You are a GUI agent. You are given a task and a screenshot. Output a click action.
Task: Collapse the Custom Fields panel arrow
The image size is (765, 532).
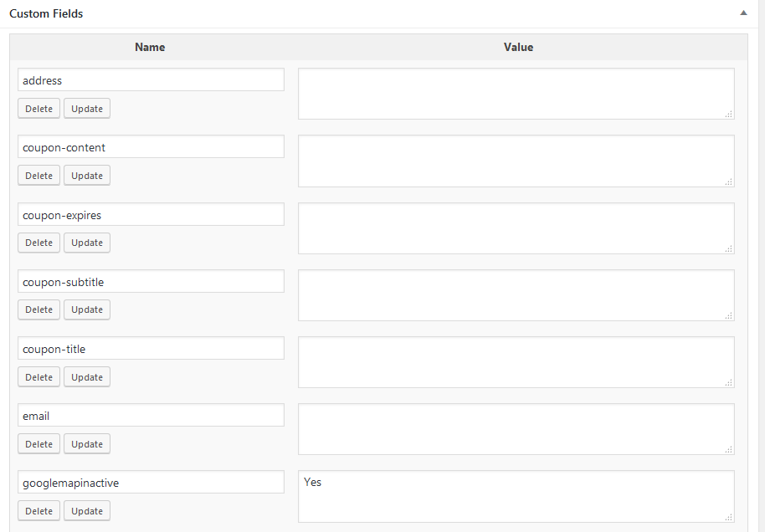point(742,13)
